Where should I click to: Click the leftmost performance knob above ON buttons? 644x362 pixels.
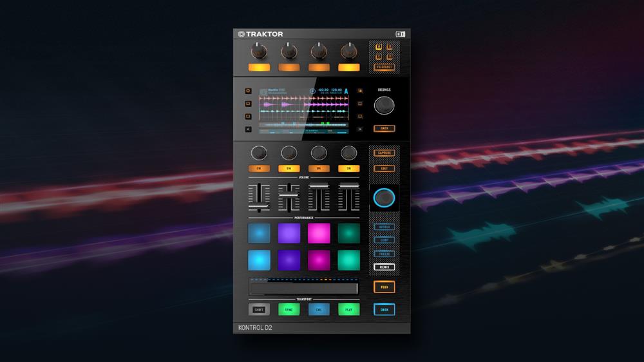[x=259, y=153]
